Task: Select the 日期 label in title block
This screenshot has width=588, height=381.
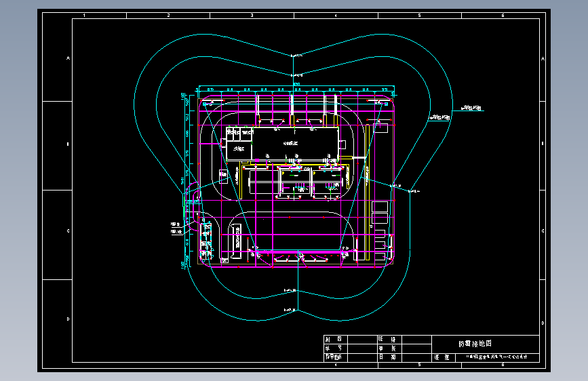Action: [x=387, y=357]
